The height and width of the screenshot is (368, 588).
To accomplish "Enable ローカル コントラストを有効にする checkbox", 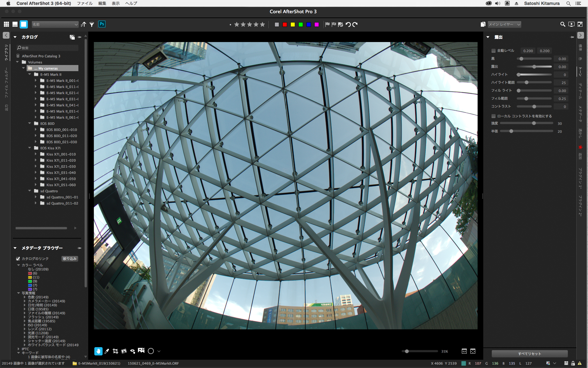I will pyautogui.click(x=493, y=116).
